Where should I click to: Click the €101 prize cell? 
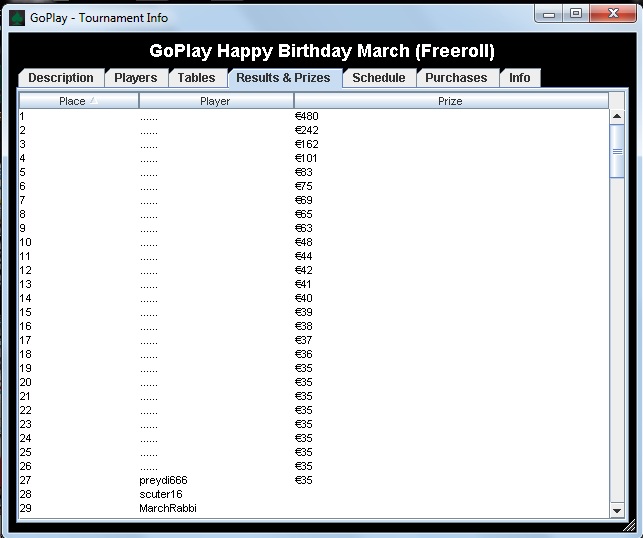tap(306, 158)
